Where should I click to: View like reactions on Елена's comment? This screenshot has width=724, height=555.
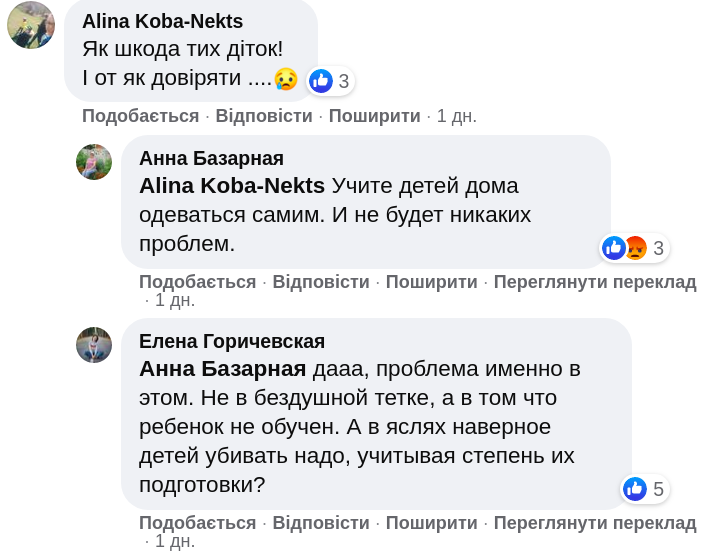pos(635,489)
